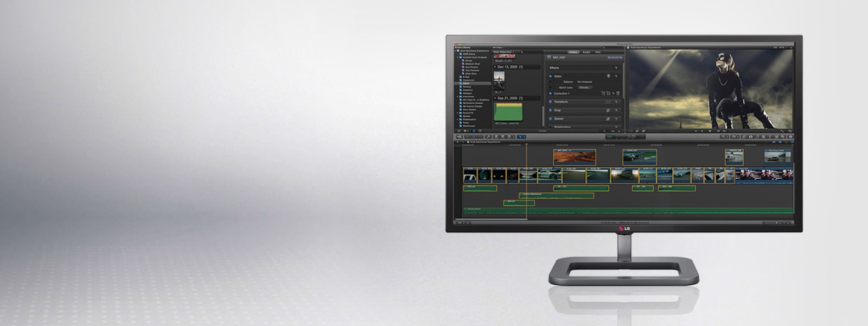Toggle the Crop effect checkbox
Viewport: 868px width, 326px height.
tap(550, 110)
